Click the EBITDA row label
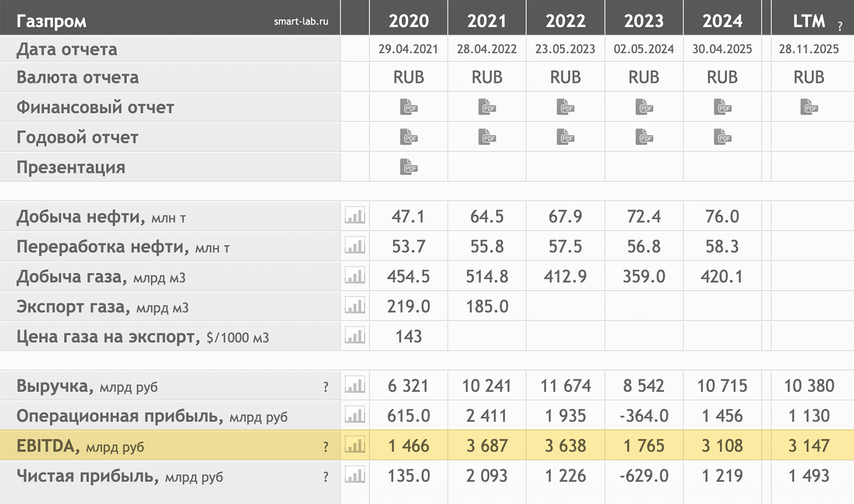 point(80,446)
